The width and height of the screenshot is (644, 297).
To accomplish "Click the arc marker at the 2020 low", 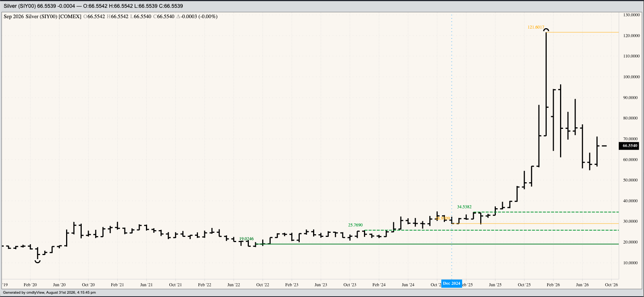I will point(38,261).
